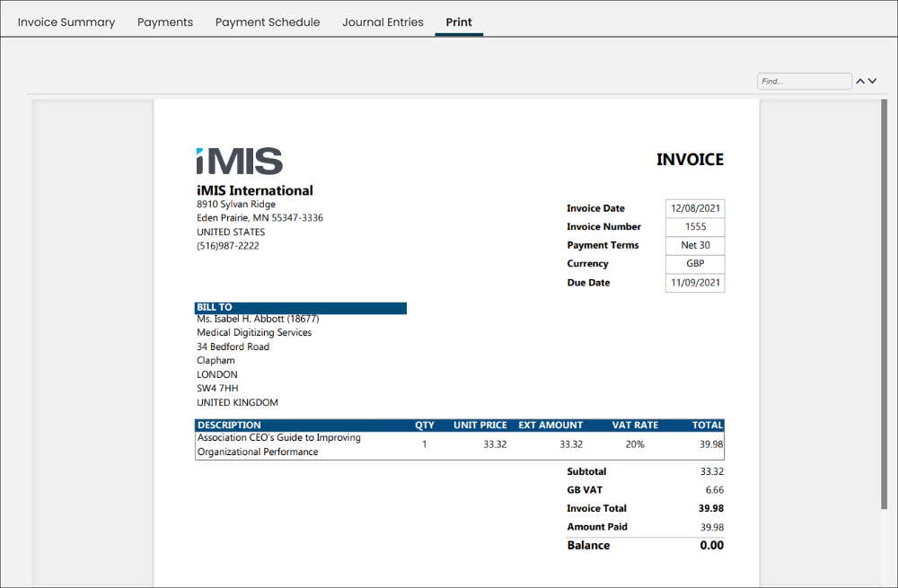Click Invoice Date value 12/08/2021
The image size is (898, 588).
tap(695, 208)
